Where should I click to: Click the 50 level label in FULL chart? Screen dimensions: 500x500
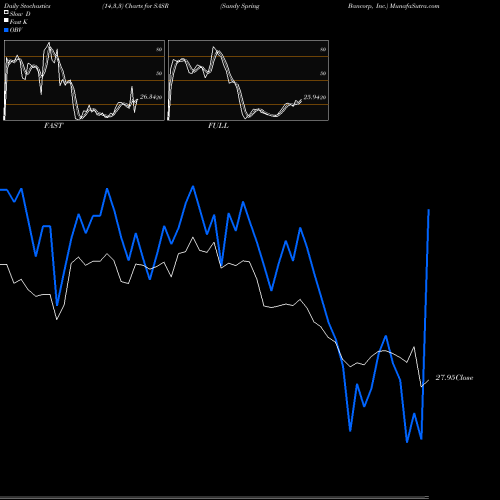(323, 73)
